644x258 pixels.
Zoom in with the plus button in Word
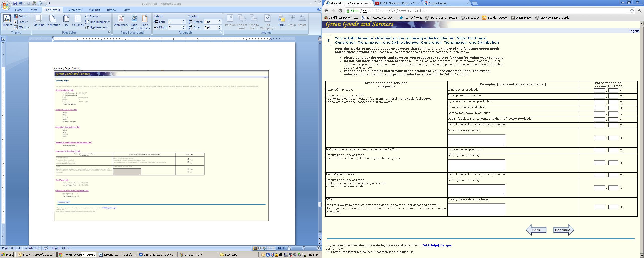click(x=318, y=248)
